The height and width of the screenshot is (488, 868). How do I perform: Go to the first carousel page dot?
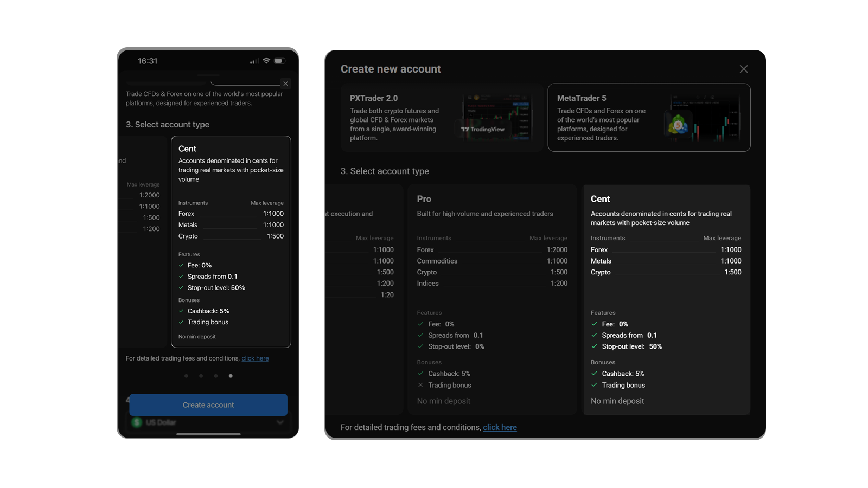186,376
